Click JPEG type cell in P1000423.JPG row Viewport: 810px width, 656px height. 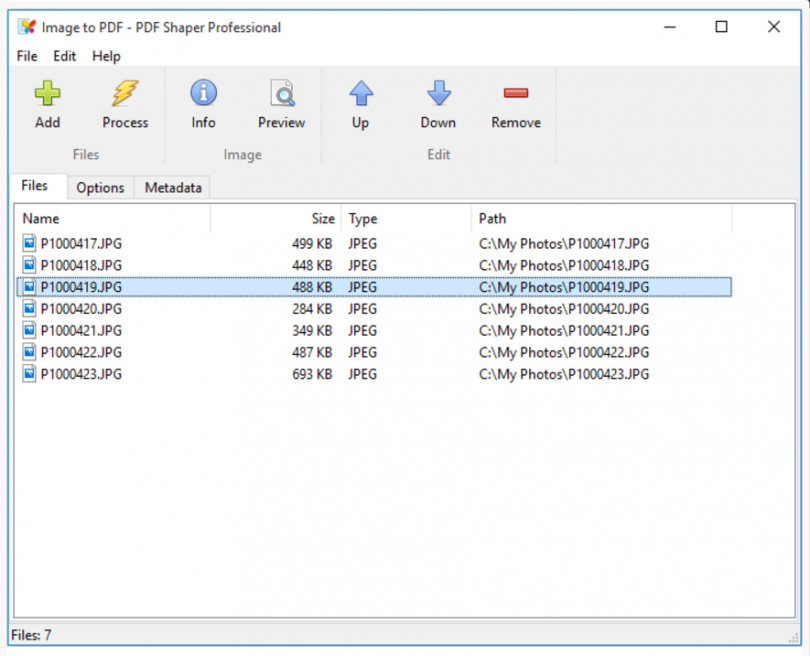(x=362, y=373)
